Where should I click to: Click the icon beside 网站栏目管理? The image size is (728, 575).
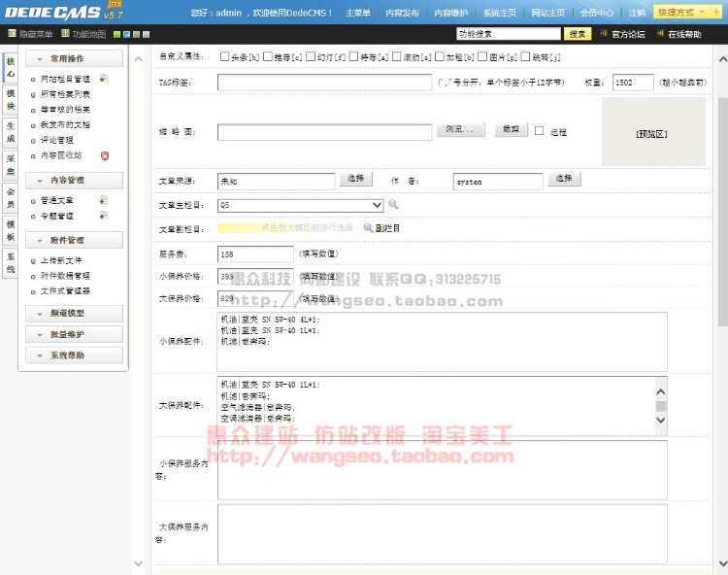click(104, 78)
